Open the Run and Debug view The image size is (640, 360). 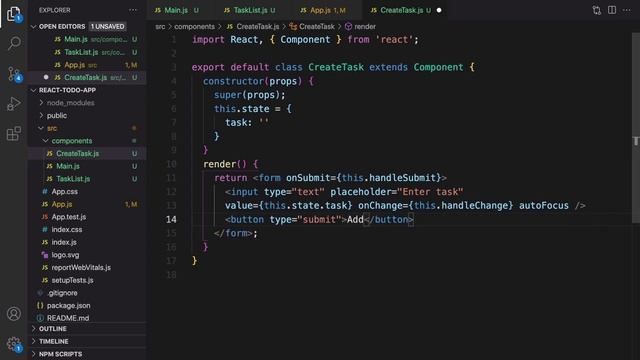point(13,104)
